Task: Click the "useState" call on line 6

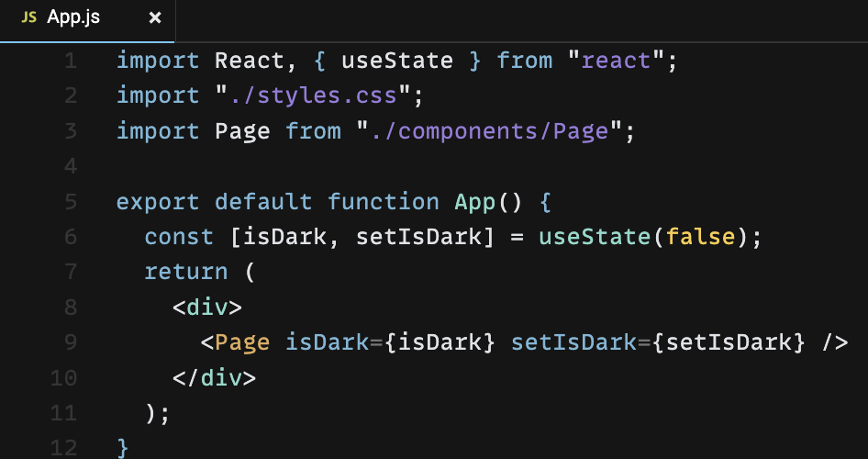Action: (x=595, y=237)
